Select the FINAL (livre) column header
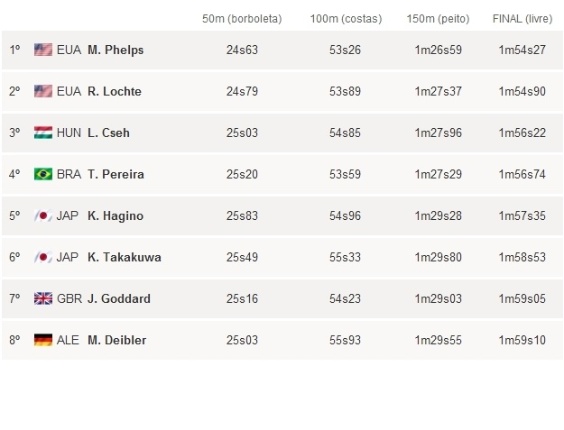This screenshot has width=564, height=430. 522,19
